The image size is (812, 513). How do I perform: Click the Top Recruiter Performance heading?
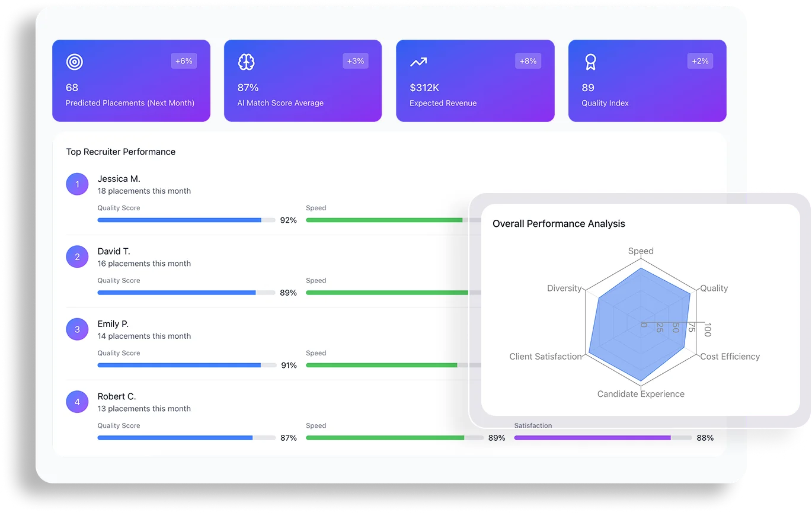click(121, 152)
